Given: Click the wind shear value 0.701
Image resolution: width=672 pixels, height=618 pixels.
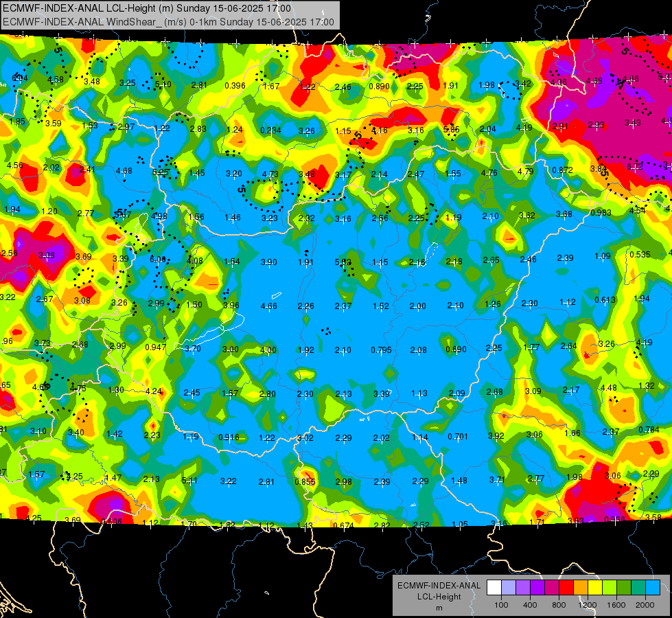Looking at the screenshot, I should (x=458, y=437).
